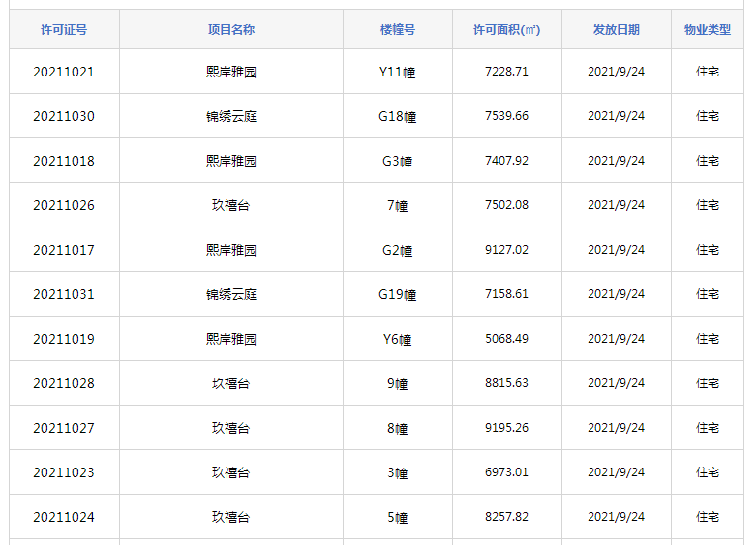
Task: Select permit number 20211026
Action: (x=64, y=205)
